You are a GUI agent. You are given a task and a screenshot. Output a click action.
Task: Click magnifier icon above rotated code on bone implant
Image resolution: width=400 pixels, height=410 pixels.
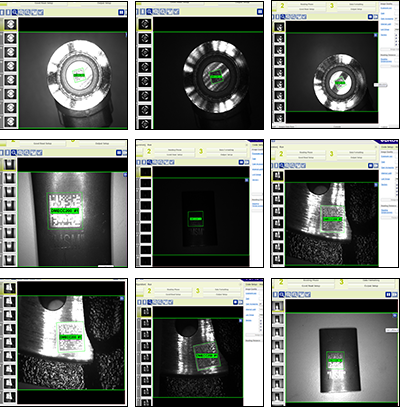tap(149, 302)
